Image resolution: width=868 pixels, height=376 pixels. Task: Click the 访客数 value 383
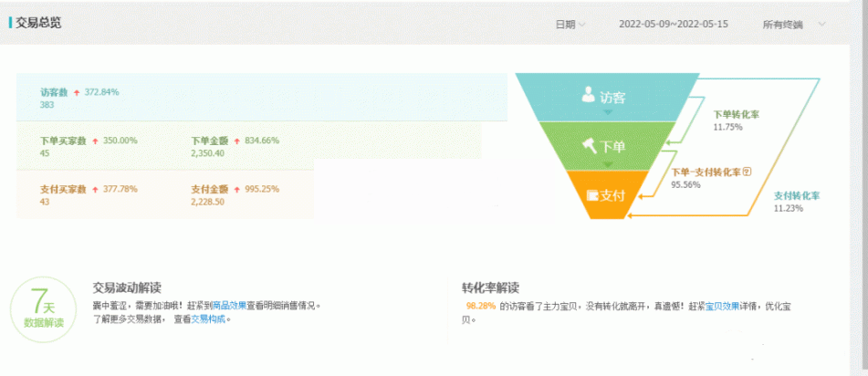click(47, 105)
